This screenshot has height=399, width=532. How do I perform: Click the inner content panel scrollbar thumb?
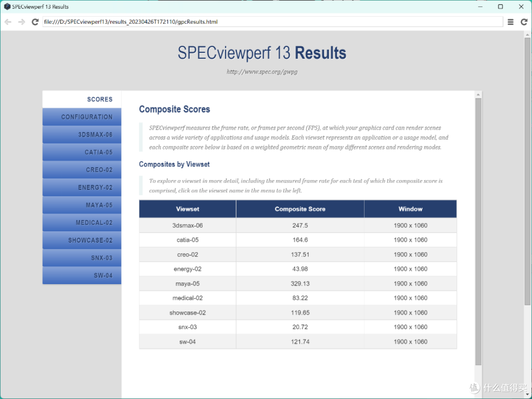tap(478, 232)
